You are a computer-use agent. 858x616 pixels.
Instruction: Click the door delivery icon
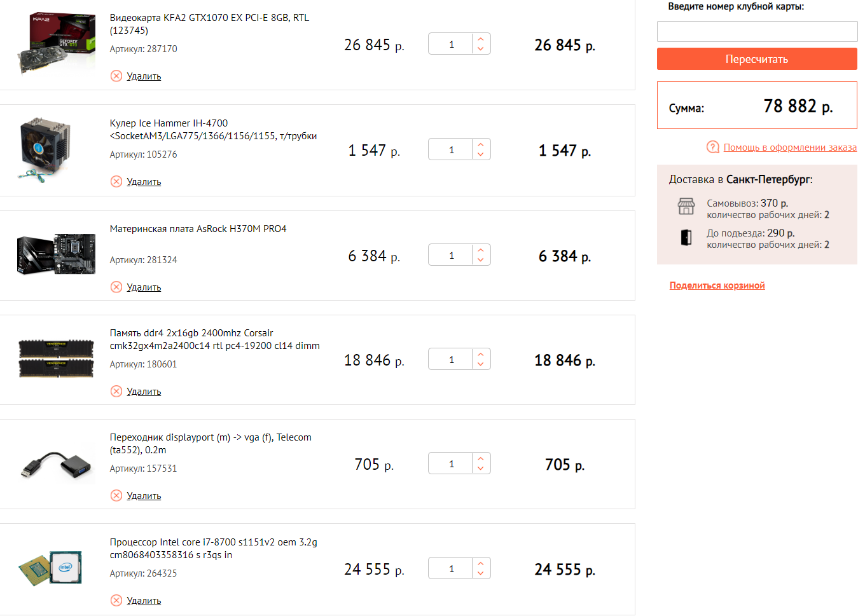pos(686,238)
